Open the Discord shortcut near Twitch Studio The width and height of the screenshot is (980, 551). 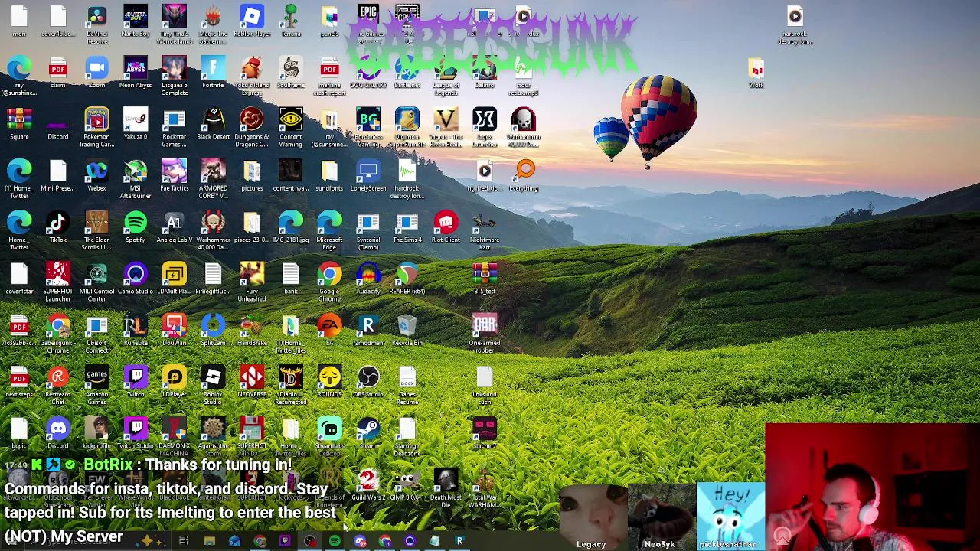tap(58, 433)
